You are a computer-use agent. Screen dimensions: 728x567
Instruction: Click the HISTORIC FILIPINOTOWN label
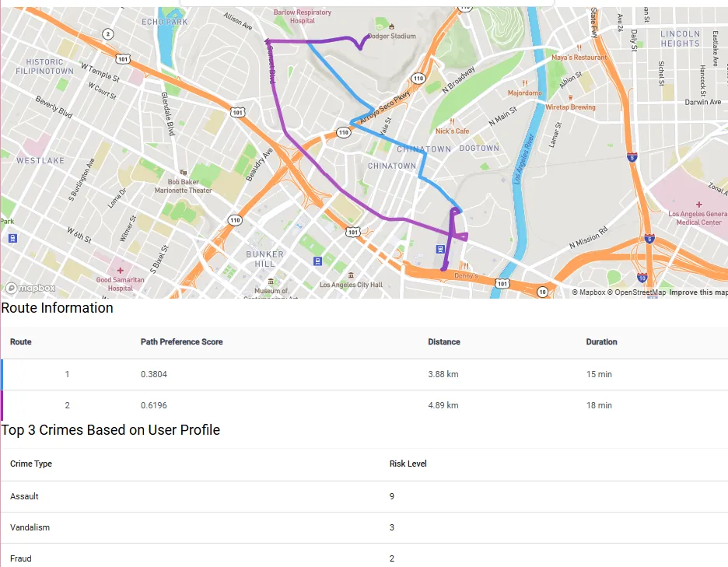click(44, 66)
